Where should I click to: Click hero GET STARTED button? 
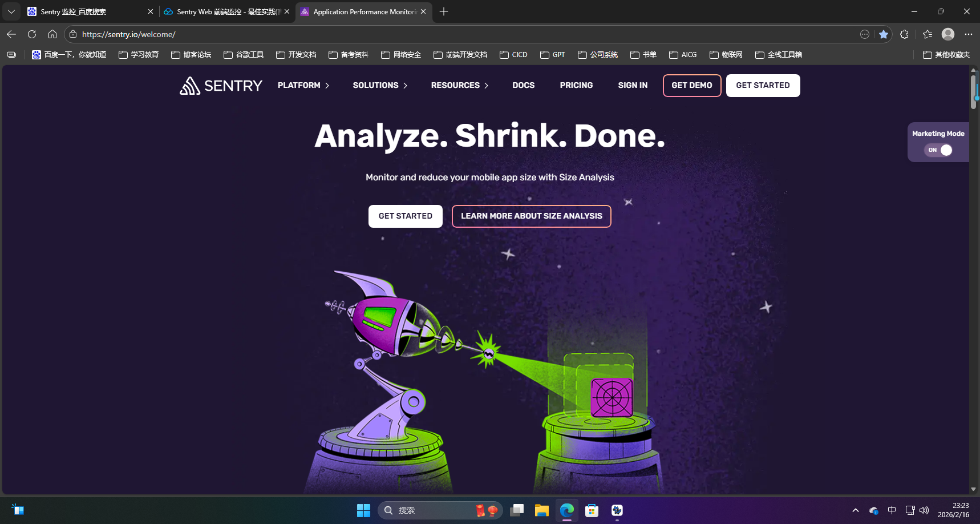(x=406, y=216)
